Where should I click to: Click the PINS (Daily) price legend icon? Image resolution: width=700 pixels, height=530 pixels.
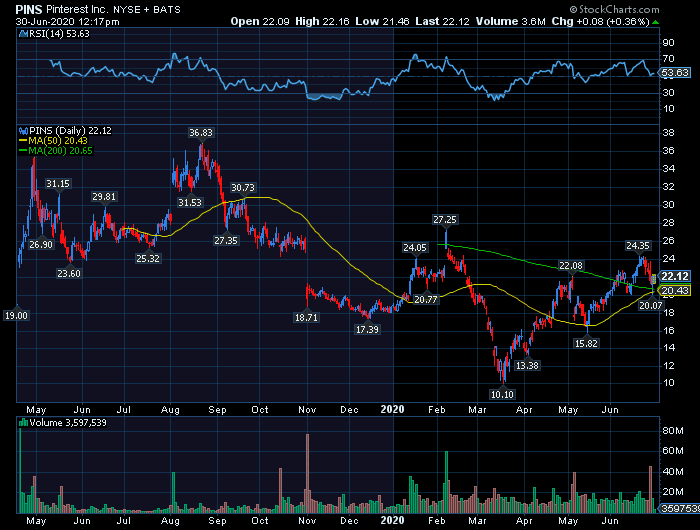click(23, 131)
